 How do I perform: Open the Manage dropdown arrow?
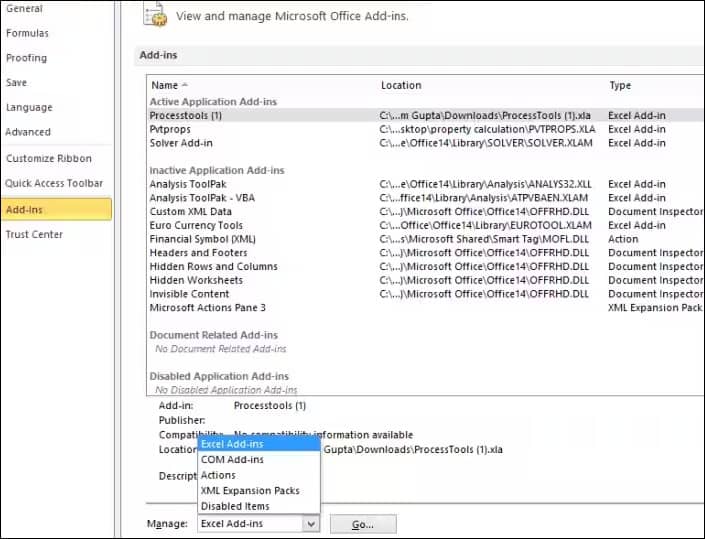coord(310,524)
